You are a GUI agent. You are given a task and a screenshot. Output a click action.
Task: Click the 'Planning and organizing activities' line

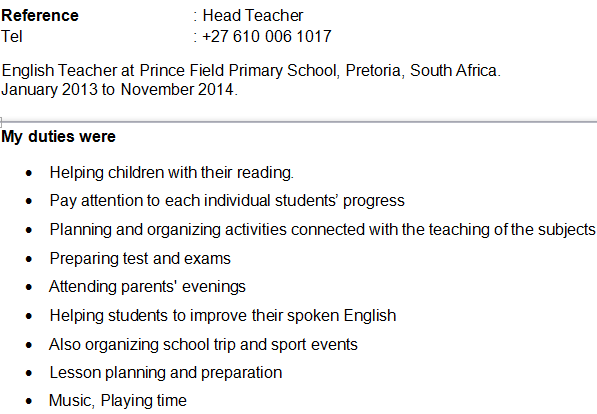tap(322, 230)
